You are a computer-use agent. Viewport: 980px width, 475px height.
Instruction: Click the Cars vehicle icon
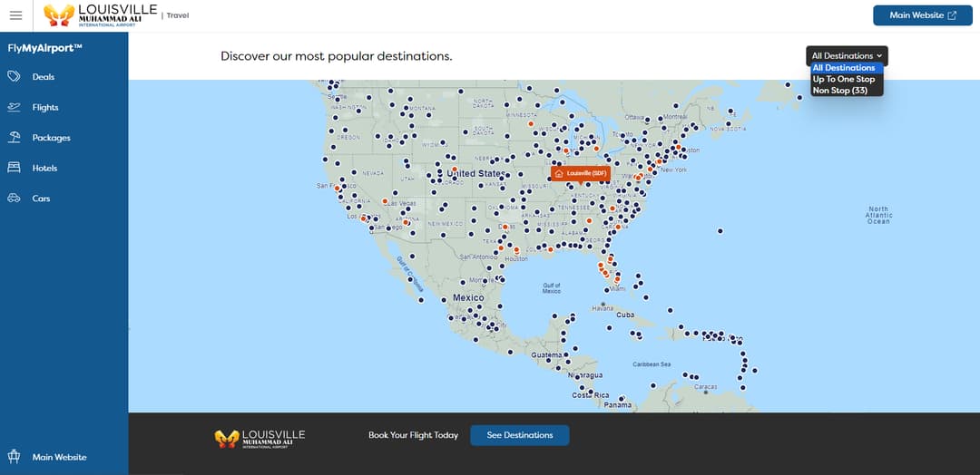(14, 198)
